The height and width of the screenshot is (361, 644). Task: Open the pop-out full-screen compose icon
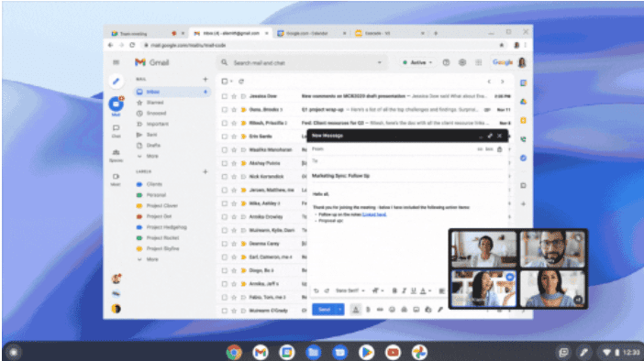click(490, 136)
